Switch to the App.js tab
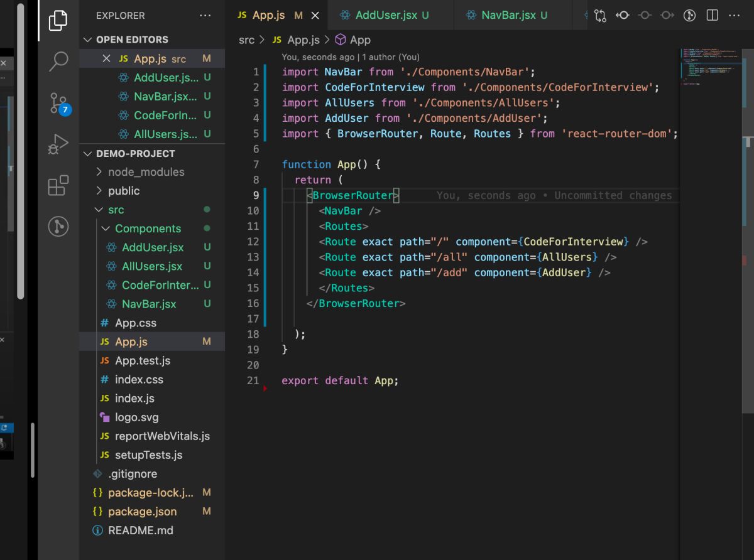 [276, 15]
